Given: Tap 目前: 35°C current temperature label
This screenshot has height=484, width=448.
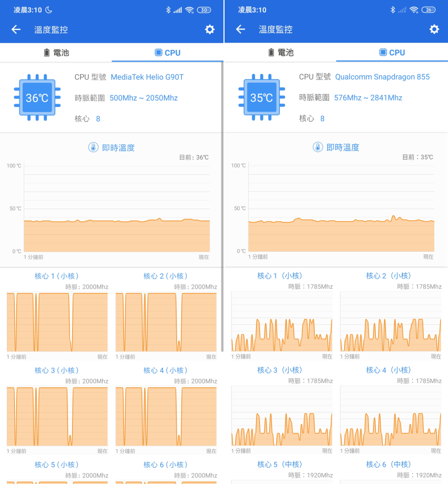Looking at the screenshot, I should point(418,157).
